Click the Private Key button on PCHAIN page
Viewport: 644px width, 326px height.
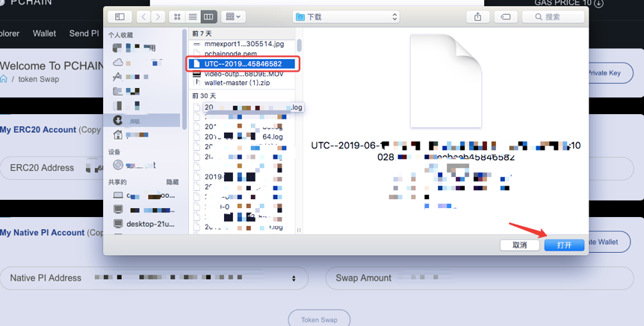(x=610, y=72)
